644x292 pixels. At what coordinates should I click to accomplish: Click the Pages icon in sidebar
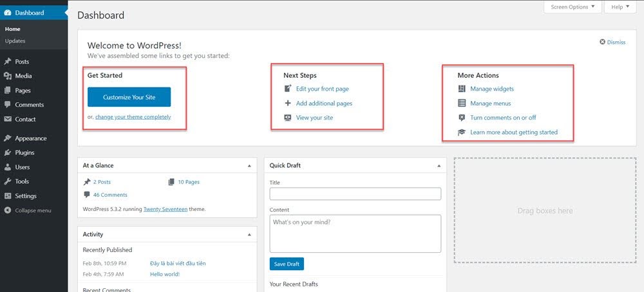pos(7,90)
